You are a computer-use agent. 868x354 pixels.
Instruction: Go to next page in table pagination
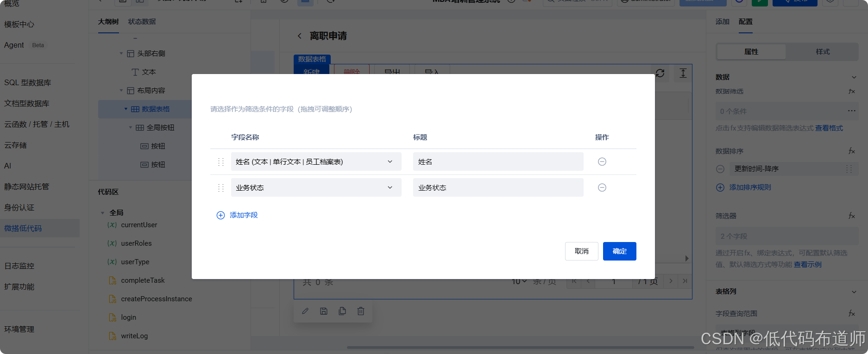[671, 281]
